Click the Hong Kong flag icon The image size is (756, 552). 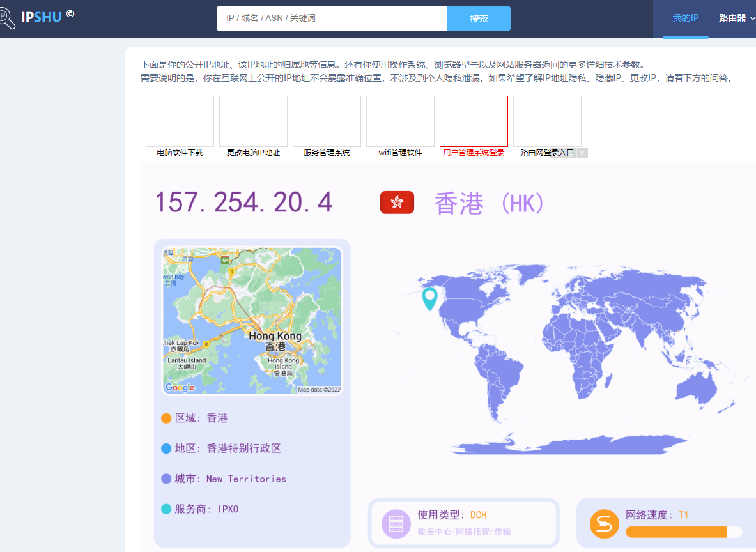point(397,203)
